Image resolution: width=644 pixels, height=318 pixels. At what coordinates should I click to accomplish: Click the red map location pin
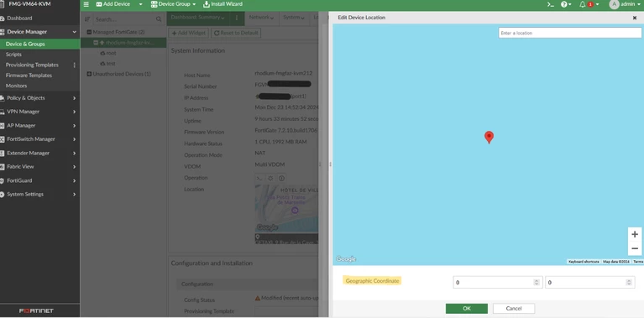pos(489,138)
